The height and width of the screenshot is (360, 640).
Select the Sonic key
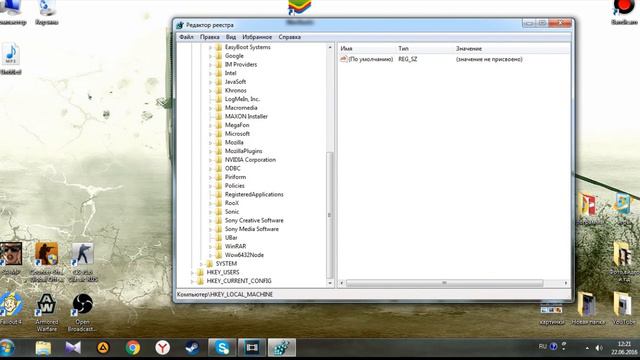point(232,211)
